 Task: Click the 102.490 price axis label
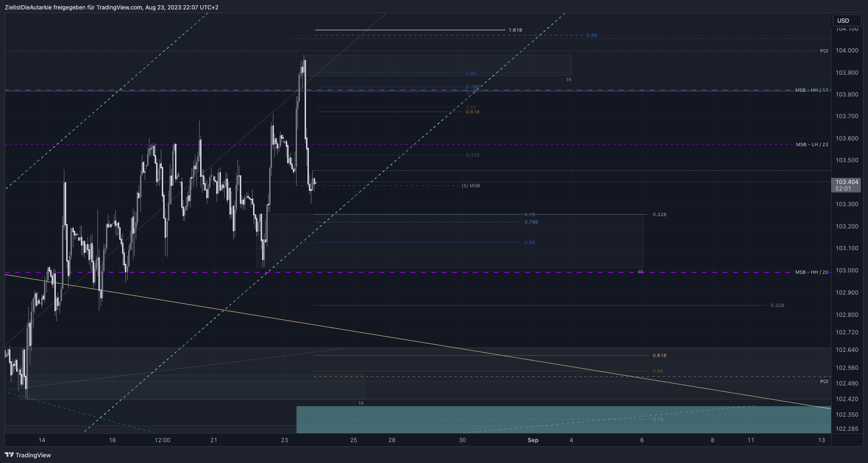[x=847, y=383]
